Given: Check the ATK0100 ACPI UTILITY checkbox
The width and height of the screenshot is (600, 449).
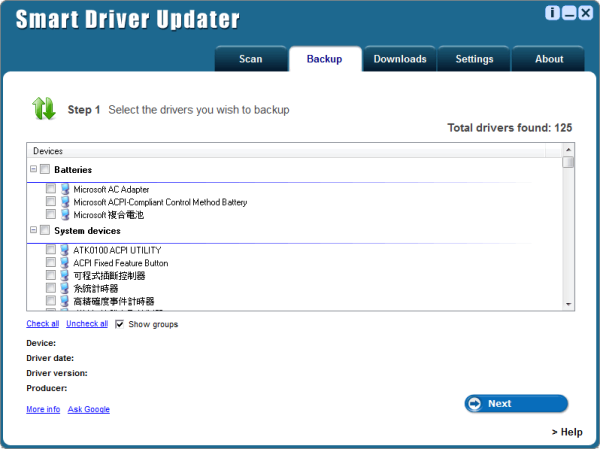Looking at the screenshot, I should 51,249.
